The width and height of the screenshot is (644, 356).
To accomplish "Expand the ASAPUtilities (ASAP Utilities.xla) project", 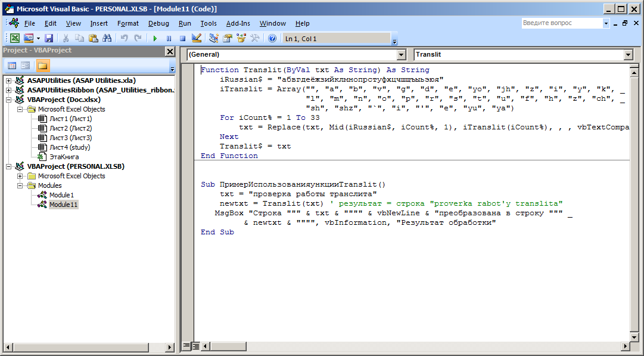I will pyautogui.click(x=8, y=81).
